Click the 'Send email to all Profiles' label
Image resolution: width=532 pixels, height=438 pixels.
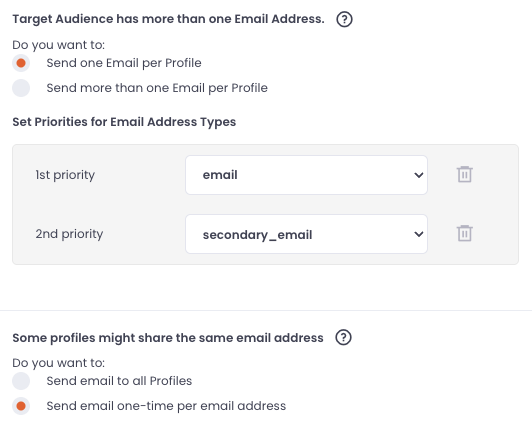point(119,381)
